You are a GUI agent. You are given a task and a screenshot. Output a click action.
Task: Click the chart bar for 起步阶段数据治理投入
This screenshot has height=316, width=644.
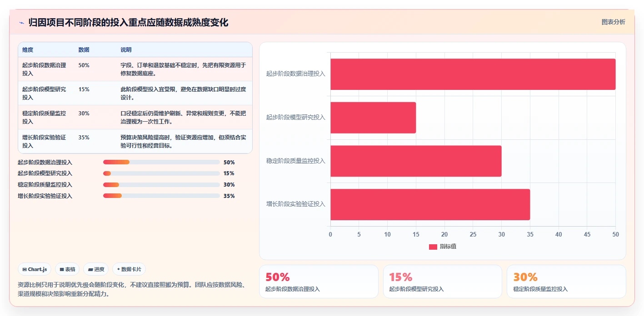[473, 74]
